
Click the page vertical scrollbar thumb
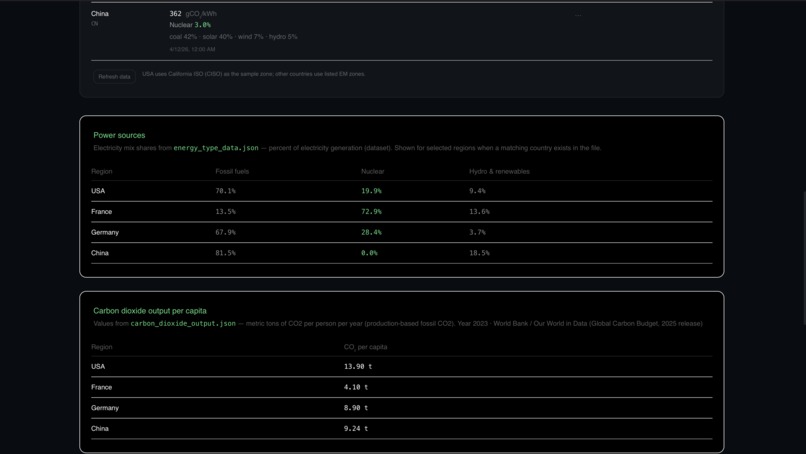coord(804,258)
